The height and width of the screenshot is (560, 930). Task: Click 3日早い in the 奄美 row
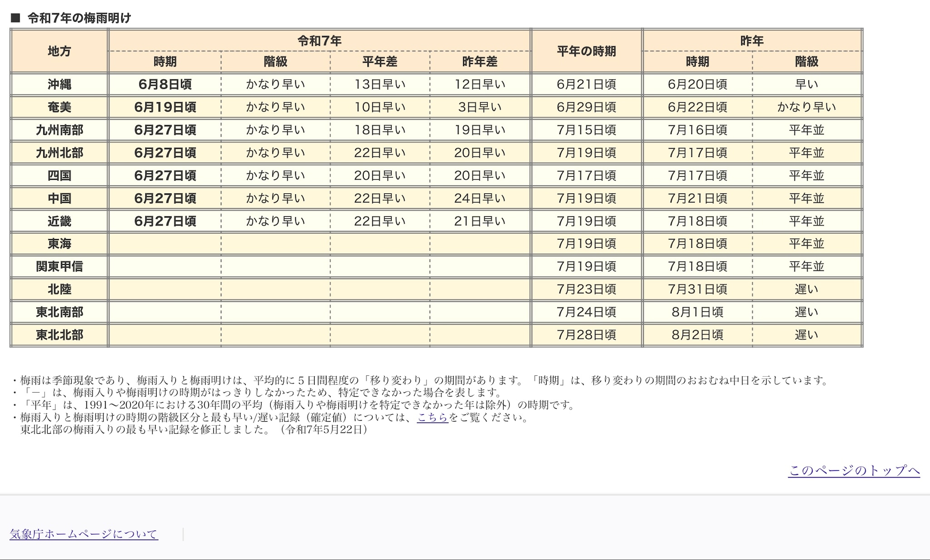[x=480, y=107]
